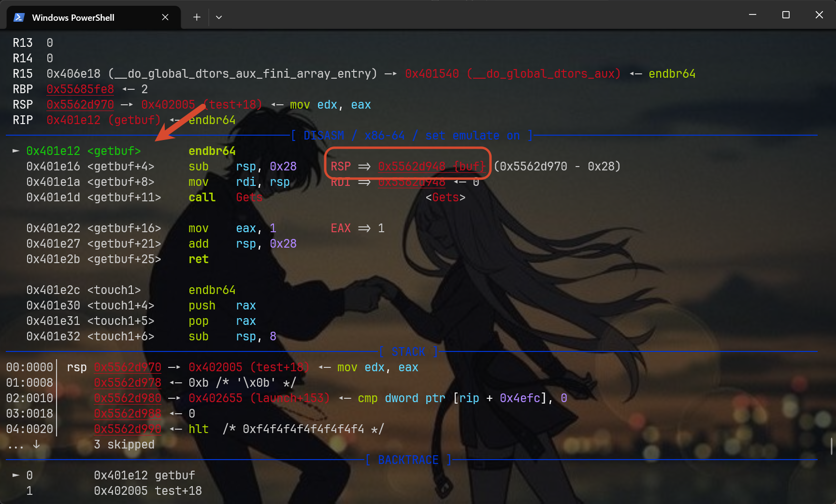Image resolution: width=836 pixels, height=504 pixels.
Task: Click the 0xb stack value at offset 01:0008
Action: coord(199,383)
